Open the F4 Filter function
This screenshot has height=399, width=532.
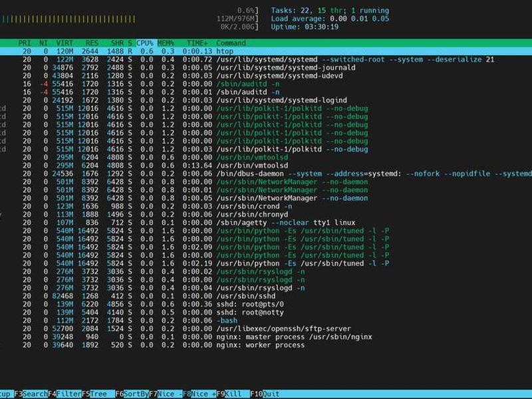coord(65,394)
